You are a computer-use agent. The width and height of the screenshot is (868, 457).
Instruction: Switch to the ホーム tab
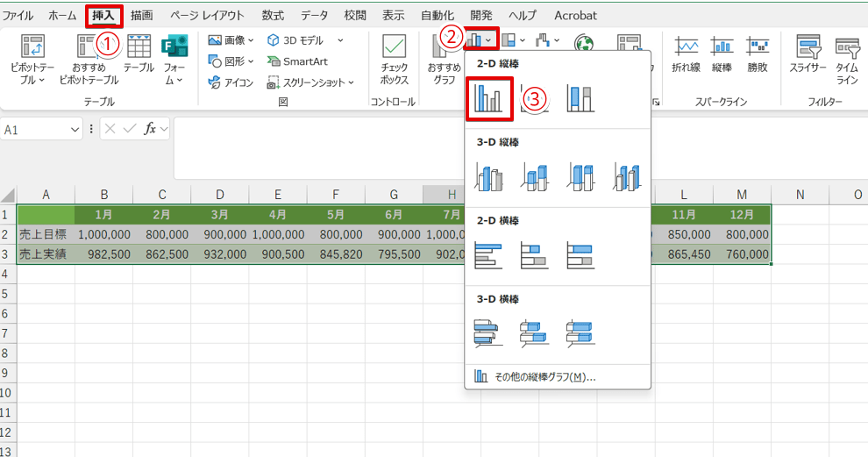pos(62,15)
